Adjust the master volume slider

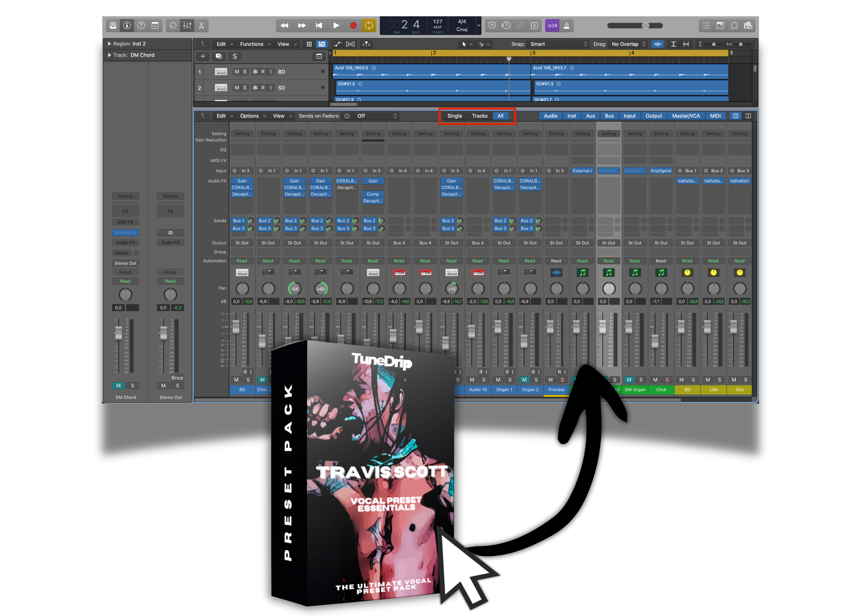[x=645, y=25]
